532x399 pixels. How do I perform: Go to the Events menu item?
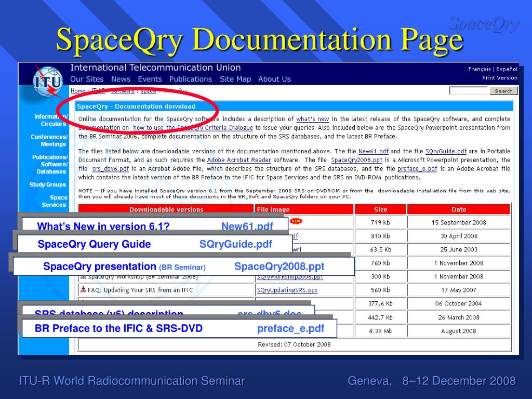pos(150,79)
